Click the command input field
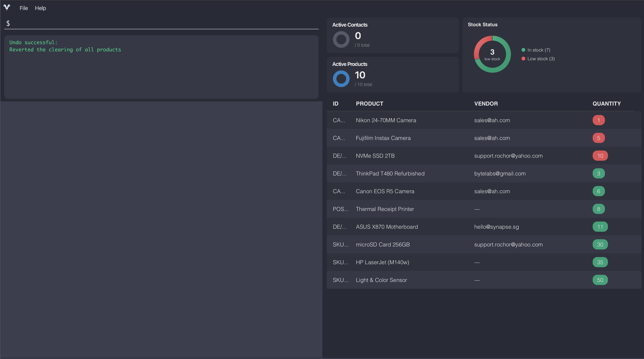Screen dimensions: 644x359 [163, 23]
